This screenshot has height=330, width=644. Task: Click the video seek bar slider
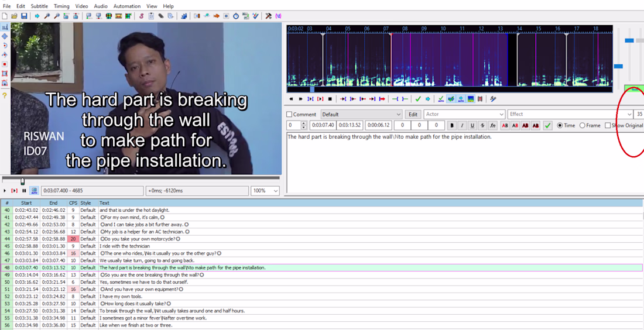23,181
